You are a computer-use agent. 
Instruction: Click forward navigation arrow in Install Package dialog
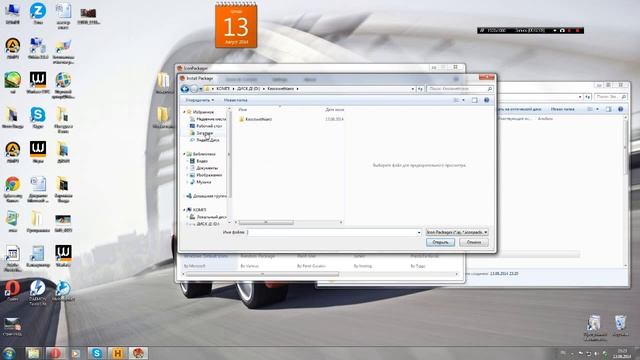pyautogui.click(x=194, y=89)
